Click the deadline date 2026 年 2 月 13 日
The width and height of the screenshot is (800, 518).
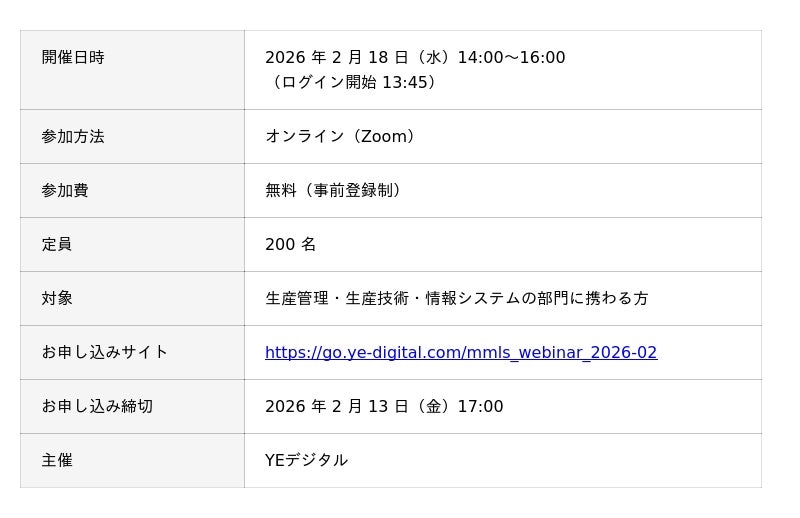click(x=336, y=407)
